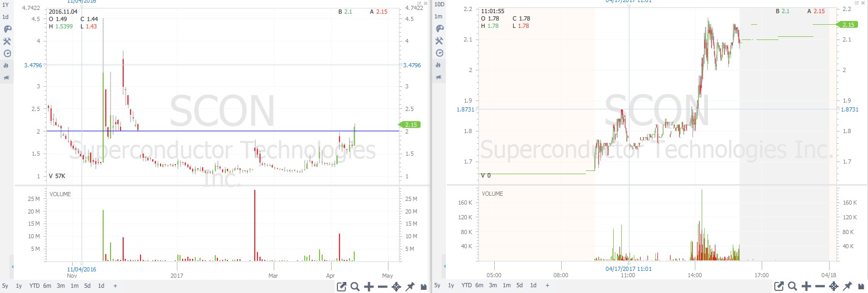Select the YTD timeframe under left chart
This screenshot has width=868, height=293.
pyautogui.click(x=34, y=286)
